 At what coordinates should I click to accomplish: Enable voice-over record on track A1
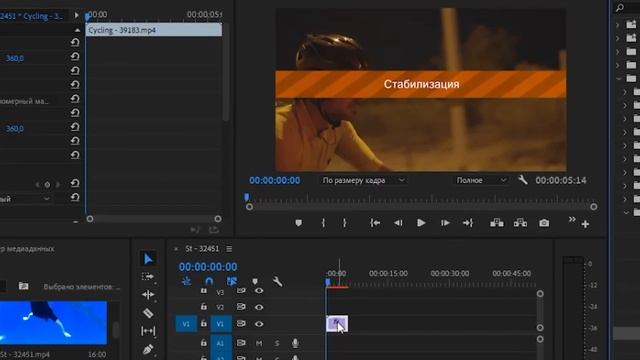[295, 343]
